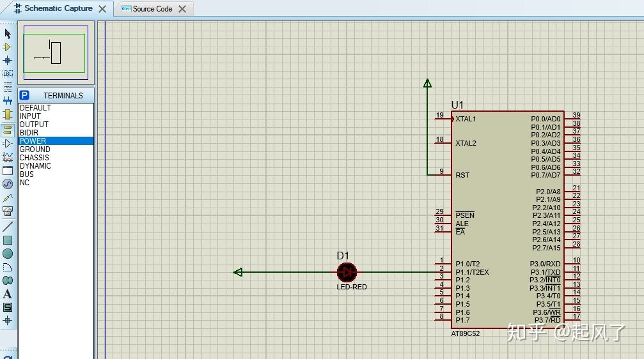Select the Active Popup Mode tool

(x=8, y=171)
